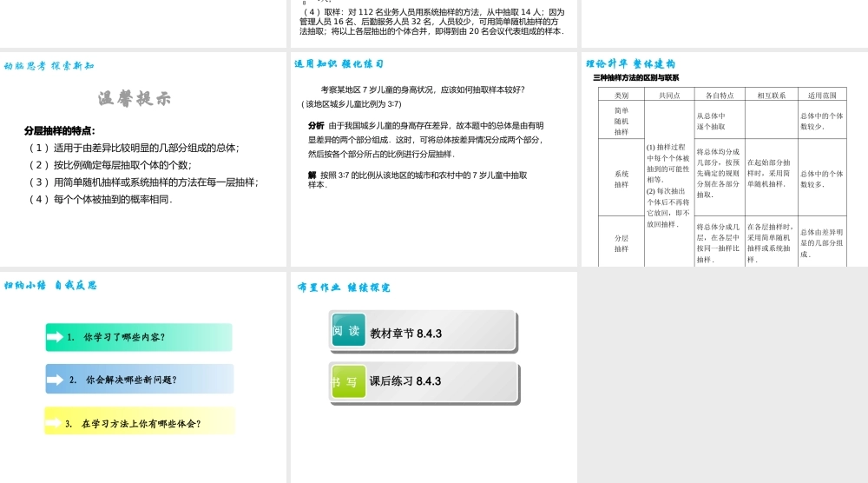
Task: Open the 布置作业 继续探究 slide heading
Action: tap(344, 288)
